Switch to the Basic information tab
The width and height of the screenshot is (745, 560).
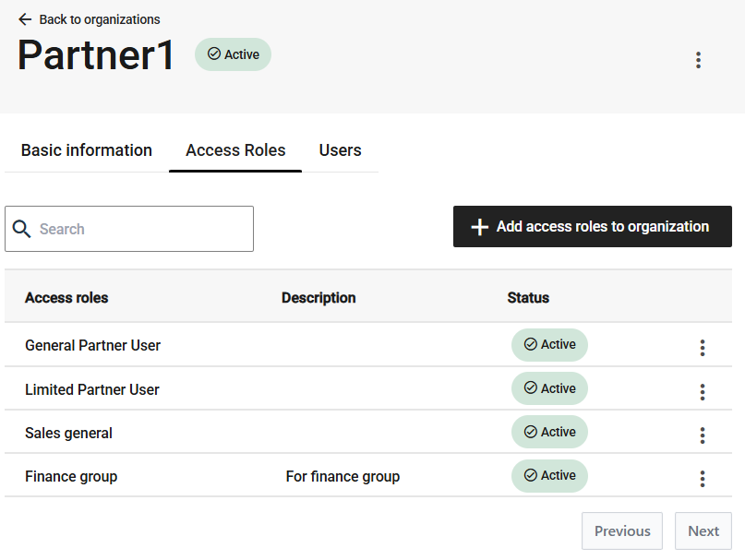[86, 149]
